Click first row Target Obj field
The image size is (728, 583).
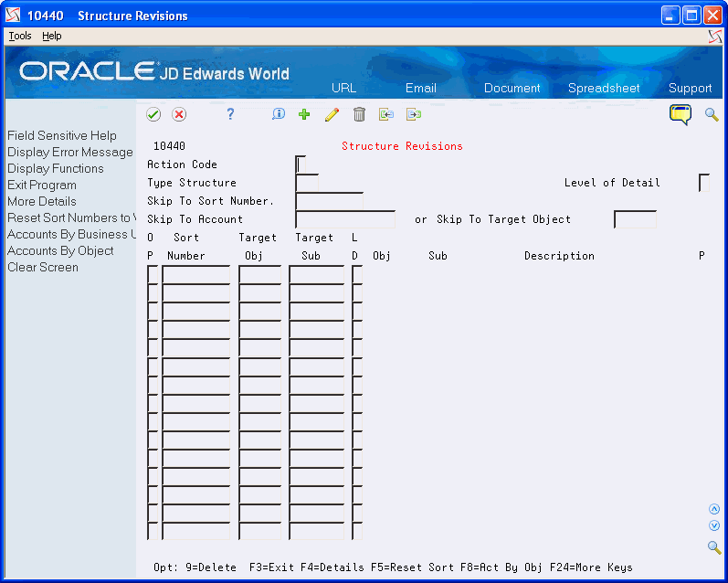pos(259,274)
